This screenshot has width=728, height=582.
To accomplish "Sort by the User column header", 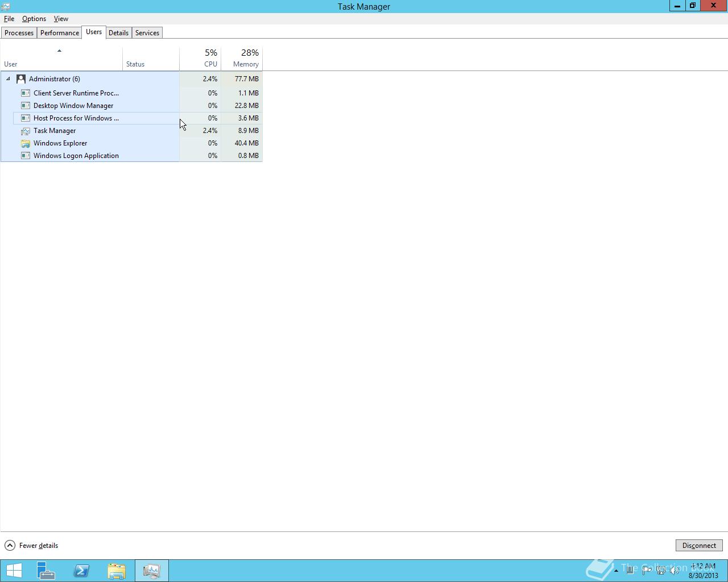I will [x=61, y=59].
